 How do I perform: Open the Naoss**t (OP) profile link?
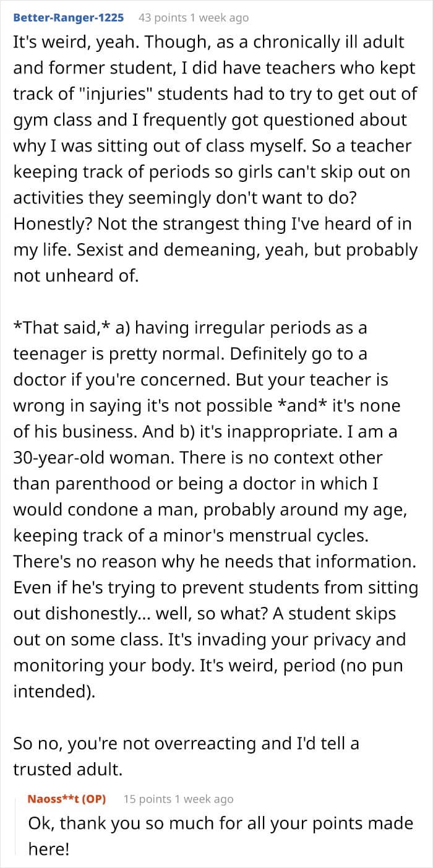pos(67,799)
